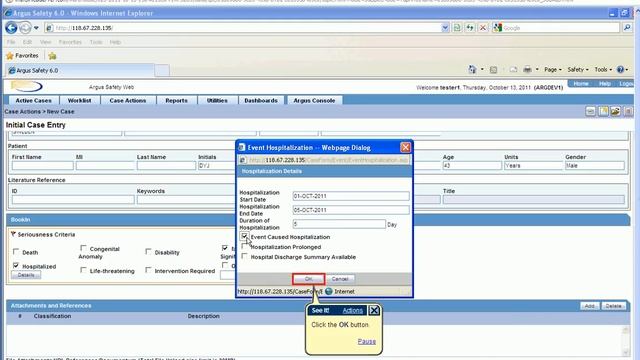The height and width of the screenshot is (360, 640).
Task: Open the Active Cases tab
Action: [x=33, y=100]
